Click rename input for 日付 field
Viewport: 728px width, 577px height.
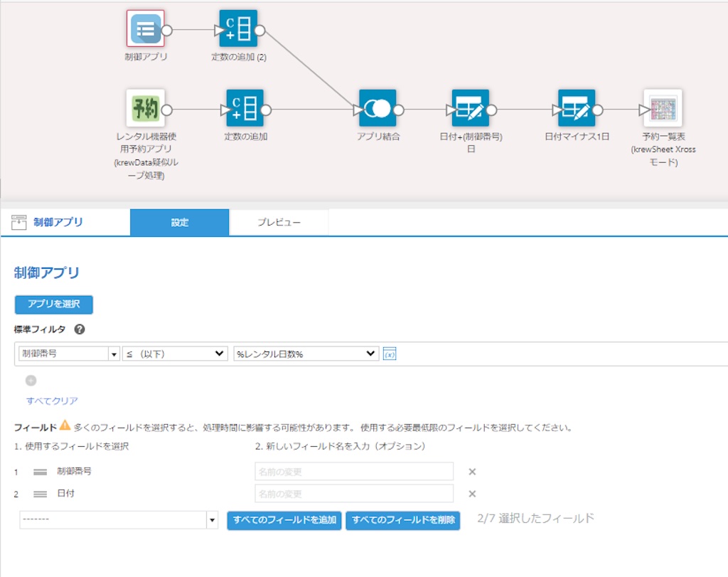354,494
